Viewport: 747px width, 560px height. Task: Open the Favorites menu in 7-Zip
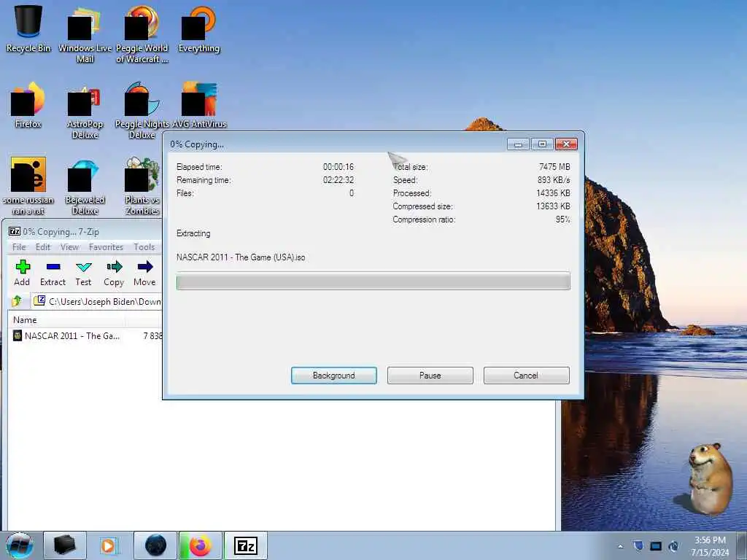106,246
